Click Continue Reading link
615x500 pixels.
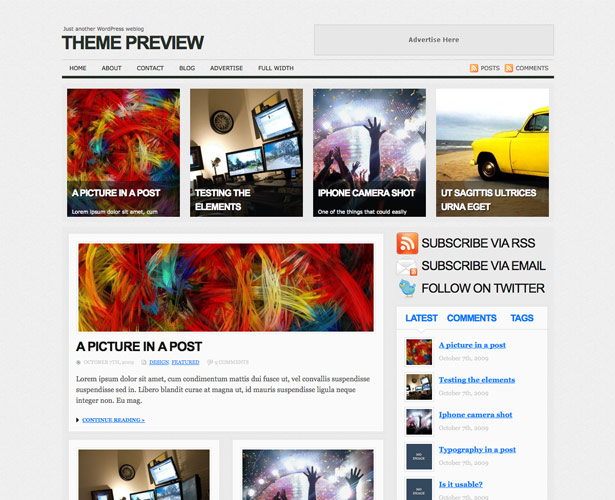pyautogui.click(x=113, y=420)
